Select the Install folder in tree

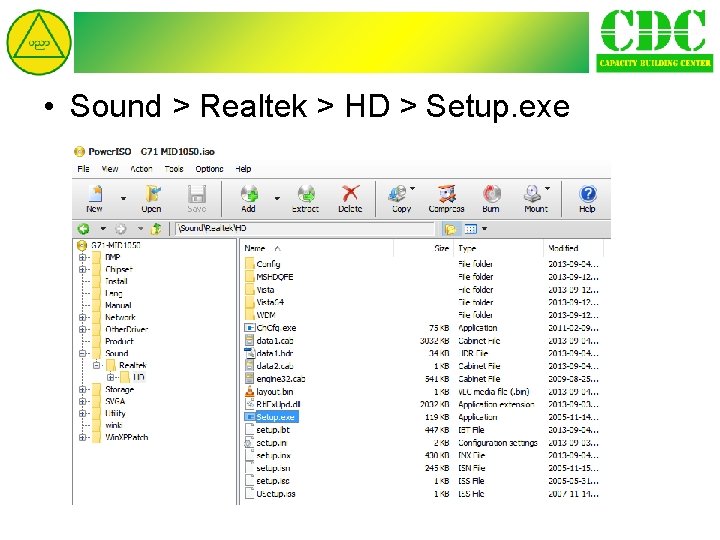[116, 281]
